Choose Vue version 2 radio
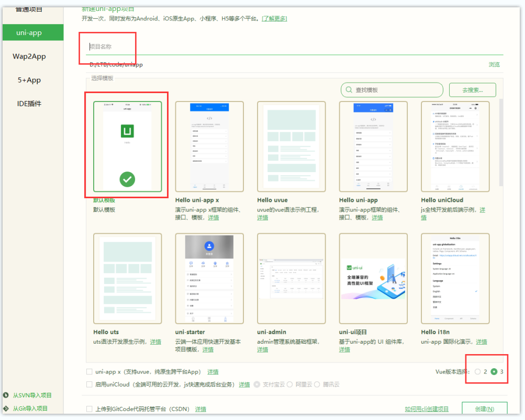 [478, 371]
